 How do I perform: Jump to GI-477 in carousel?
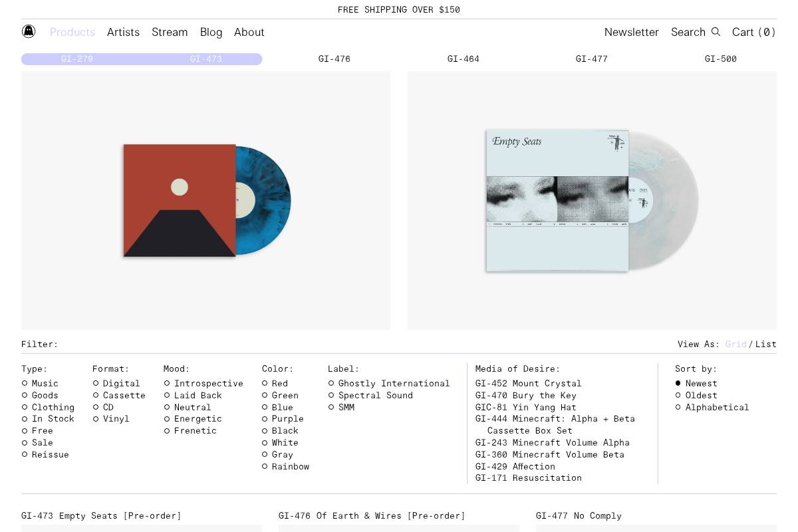[592, 59]
